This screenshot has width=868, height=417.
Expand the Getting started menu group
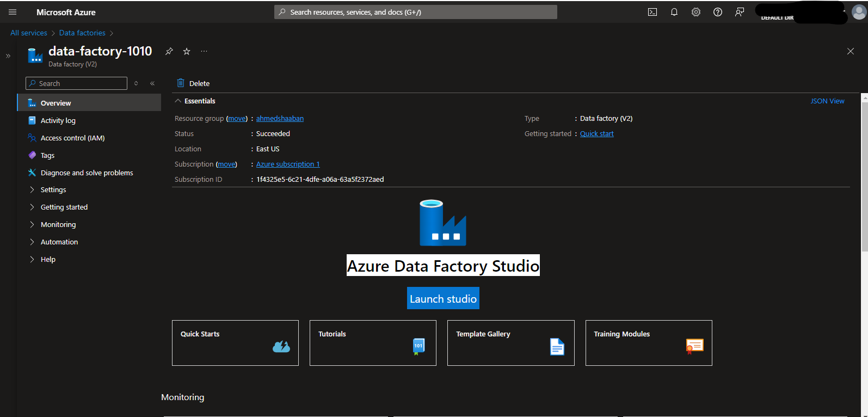pyautogui.click(x=32, y=207)
